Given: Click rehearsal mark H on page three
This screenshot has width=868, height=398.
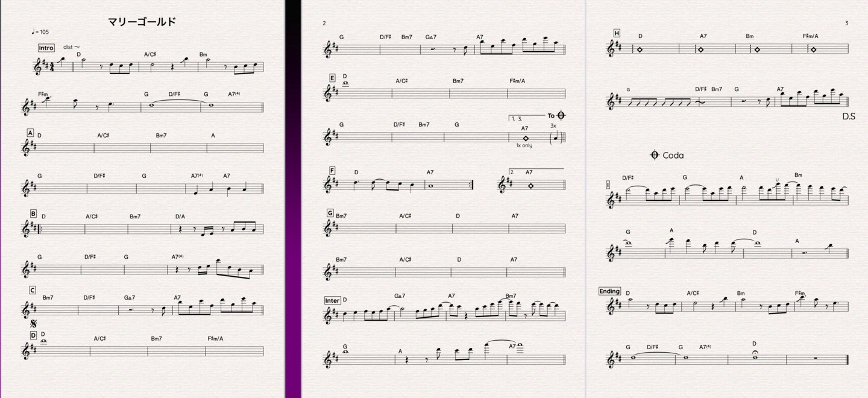Looking at the screenshot, I should click(x=617, y=33).
